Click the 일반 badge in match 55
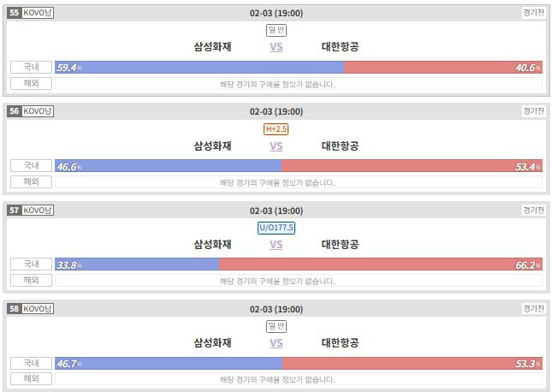The width and height of the screenshot is (552, 392). [276, 30]
